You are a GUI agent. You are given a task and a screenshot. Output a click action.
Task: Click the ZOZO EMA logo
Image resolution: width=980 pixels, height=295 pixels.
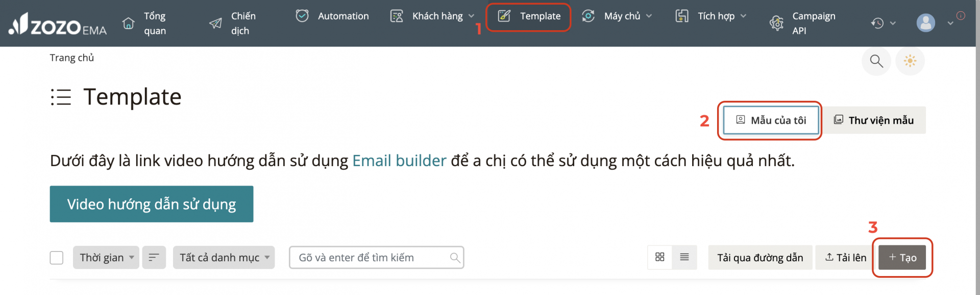pos(57,24)
